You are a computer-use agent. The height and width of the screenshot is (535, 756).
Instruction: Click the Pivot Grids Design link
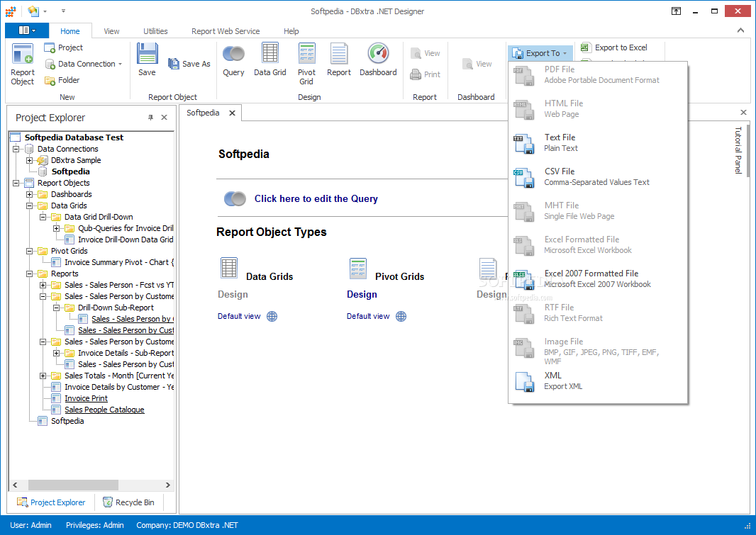tap(362, 294)
